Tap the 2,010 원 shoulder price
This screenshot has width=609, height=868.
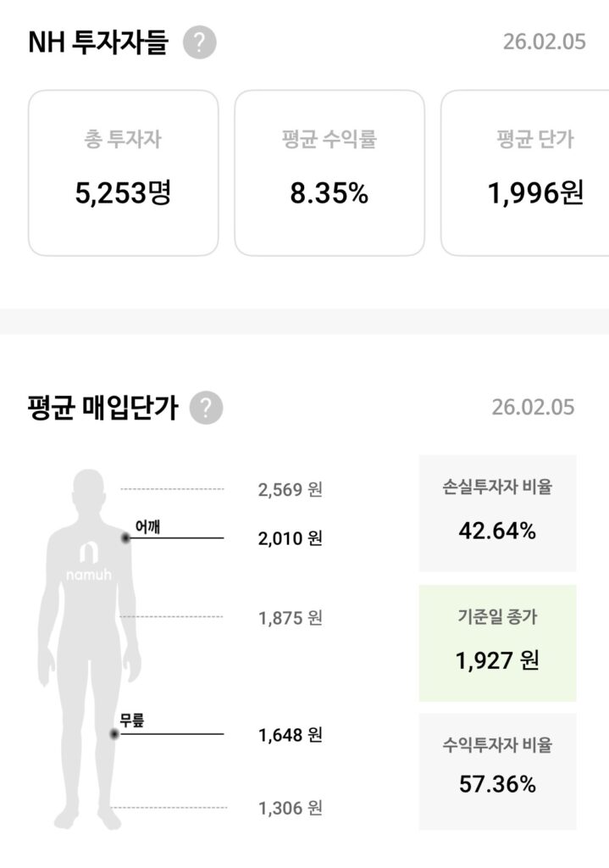(290, 538)
